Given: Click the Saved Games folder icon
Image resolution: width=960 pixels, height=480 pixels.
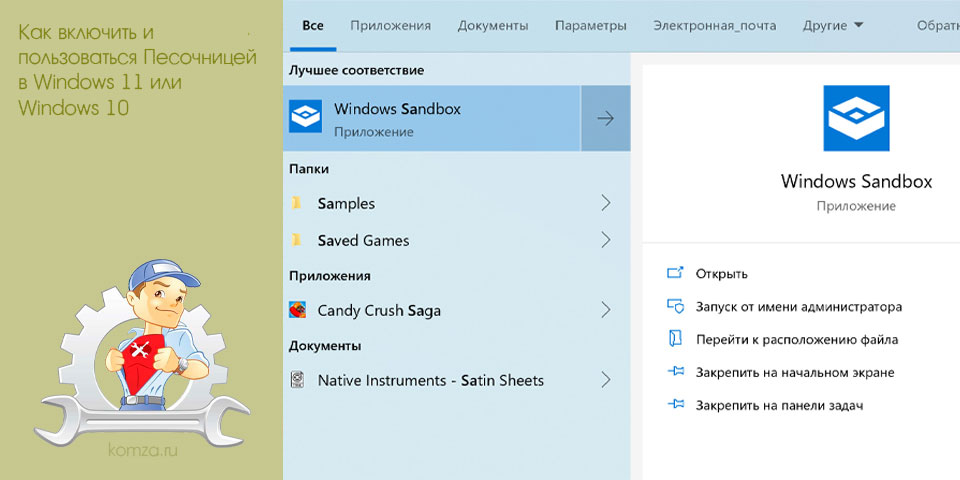Looking at the screenshot, I should (x=297, y=240).
